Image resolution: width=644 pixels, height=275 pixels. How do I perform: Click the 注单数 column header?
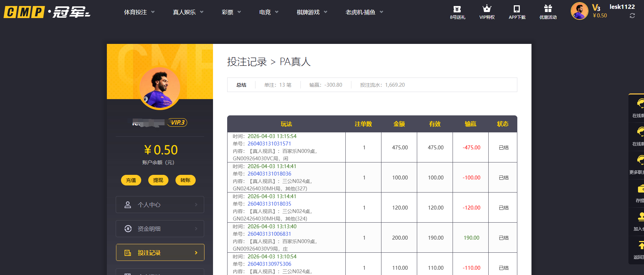[363, 124]
